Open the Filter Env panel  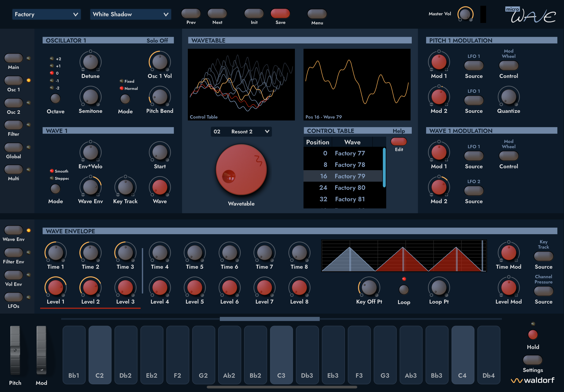pyautogui.click(x=14, y=252)
